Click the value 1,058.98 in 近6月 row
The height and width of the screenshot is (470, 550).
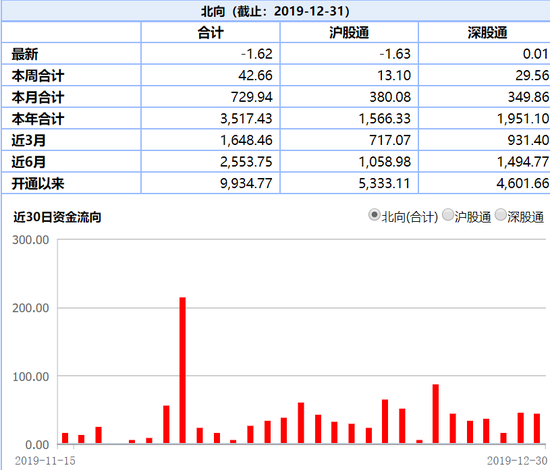(x=384, y=162)
